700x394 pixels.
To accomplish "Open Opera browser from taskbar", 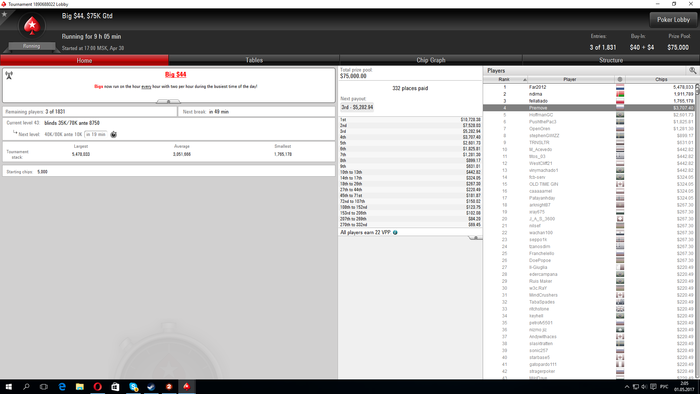I will (97, 386).
